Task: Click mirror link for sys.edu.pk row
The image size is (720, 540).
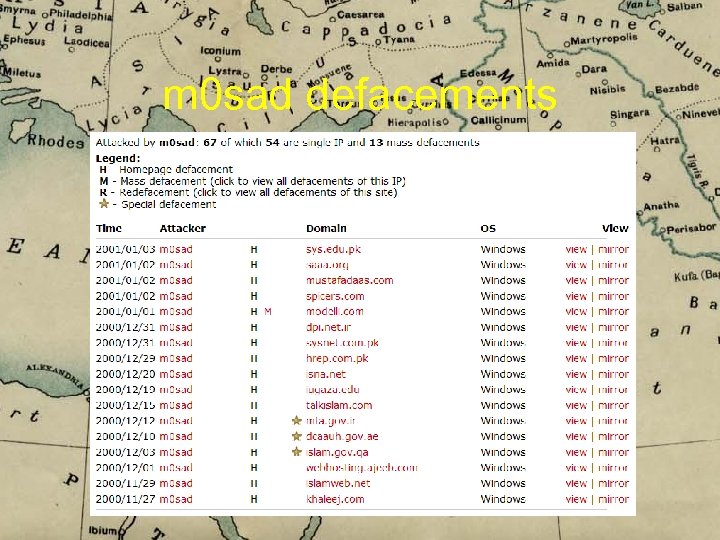Action: click(613, 249)
